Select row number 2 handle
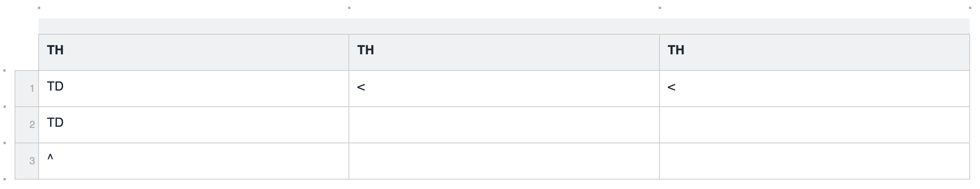Image resolution: width=980 pixels, height=189 pixels. pyautogui.click(x=27, y=125)
